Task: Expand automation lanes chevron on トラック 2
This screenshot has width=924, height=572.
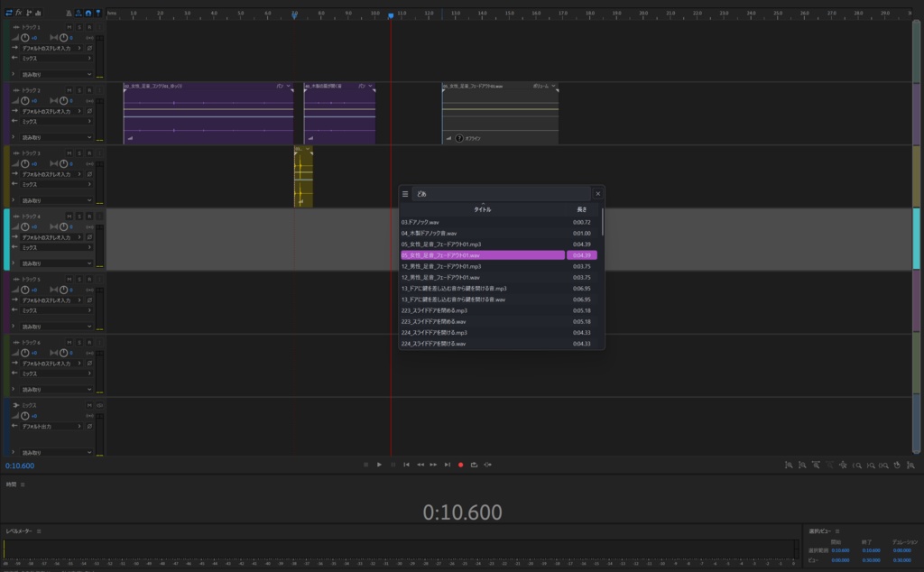Action: [x=13, y=137]
